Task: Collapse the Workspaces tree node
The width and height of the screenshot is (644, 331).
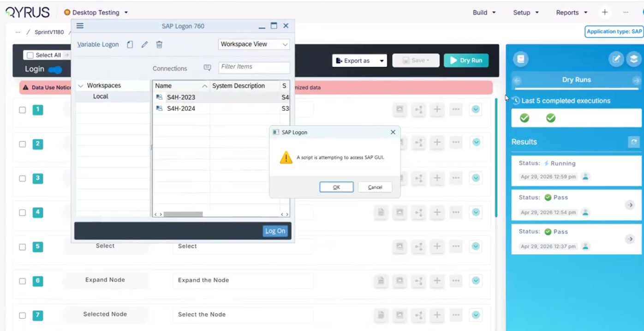Action: pyautogui.click(x=81, y=86)
